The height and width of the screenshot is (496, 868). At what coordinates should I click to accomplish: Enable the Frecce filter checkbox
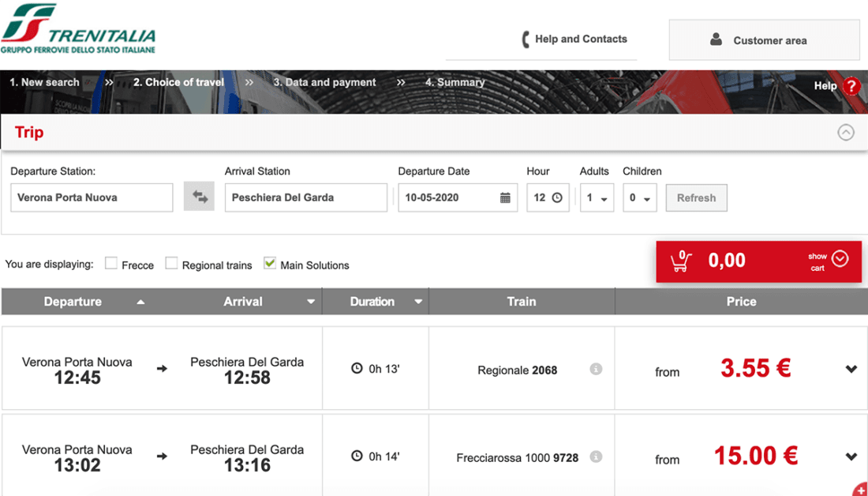[111, 263]
